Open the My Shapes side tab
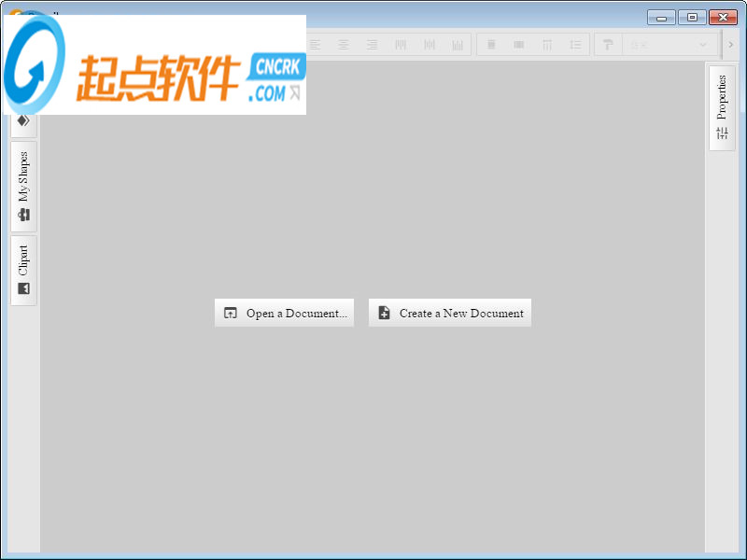The width and height of the screenshot is (747, 560). pyautogui.click(x=24, y=186)
